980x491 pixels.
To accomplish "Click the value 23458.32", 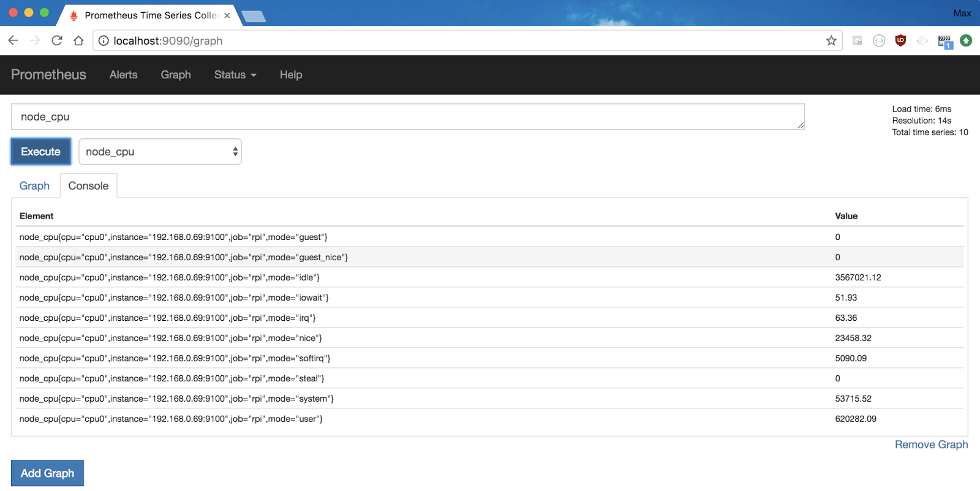I will [853, 338].
